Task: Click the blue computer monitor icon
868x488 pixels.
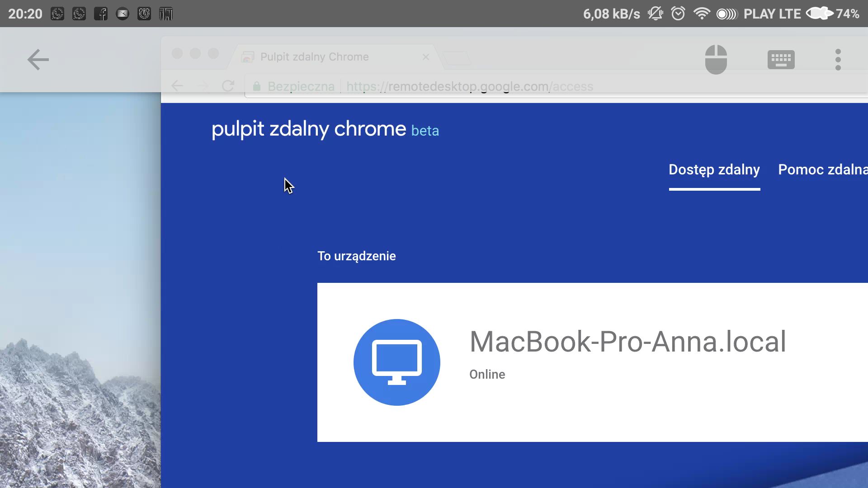Action: 396,362
